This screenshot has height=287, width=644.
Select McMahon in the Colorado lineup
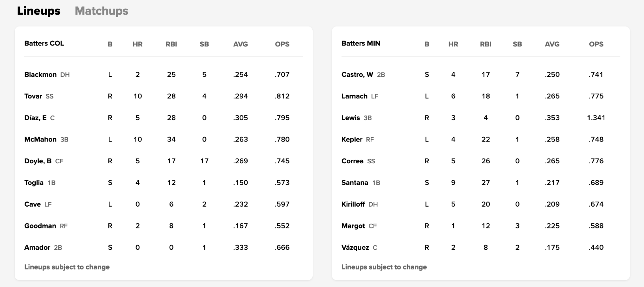(40, 139)
